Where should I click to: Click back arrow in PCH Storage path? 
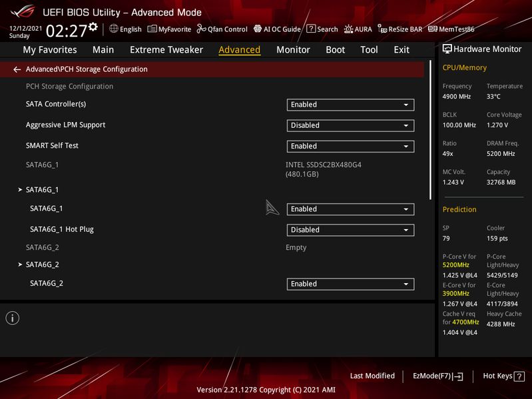click(17, 69)
